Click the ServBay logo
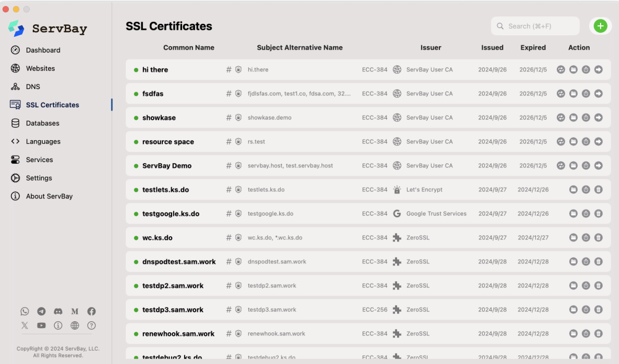Screen dimensions: 619x364 point(48,28)
